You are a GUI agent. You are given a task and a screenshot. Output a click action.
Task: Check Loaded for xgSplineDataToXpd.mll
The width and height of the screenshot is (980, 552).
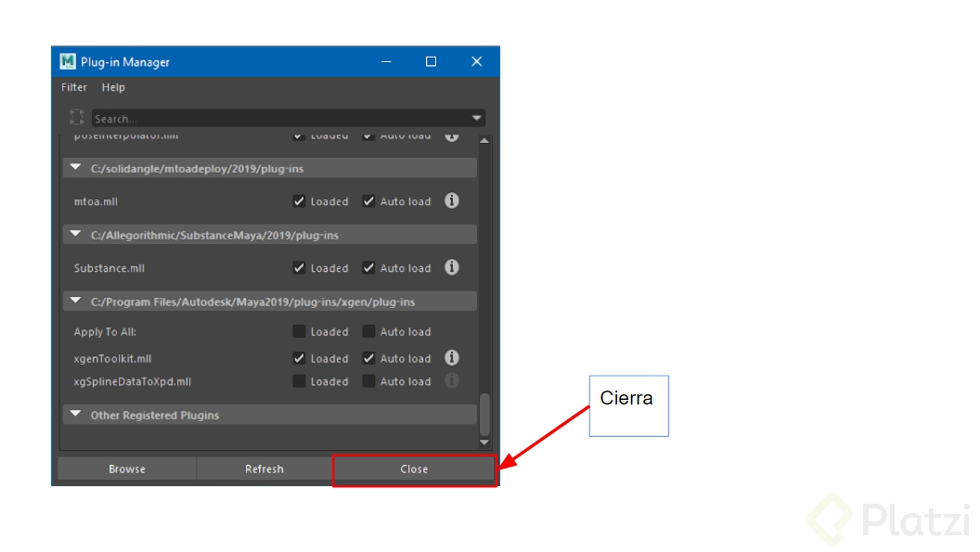299,381
